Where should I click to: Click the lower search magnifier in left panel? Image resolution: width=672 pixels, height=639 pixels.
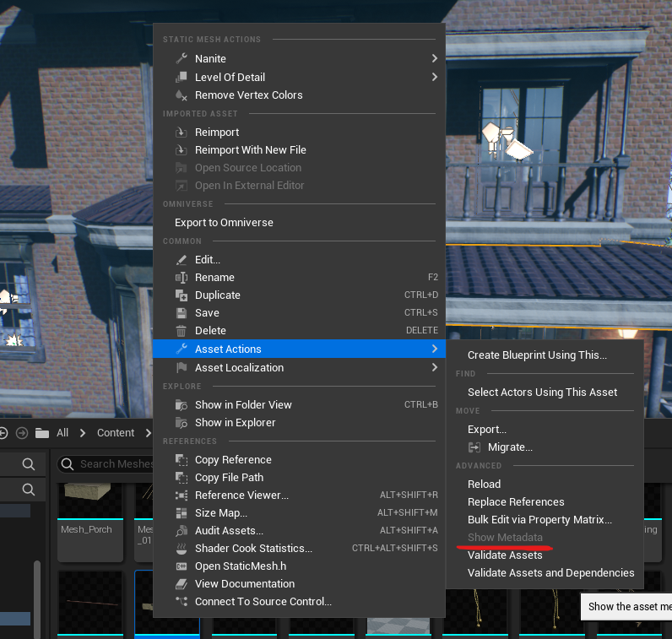tap(29, 490)
